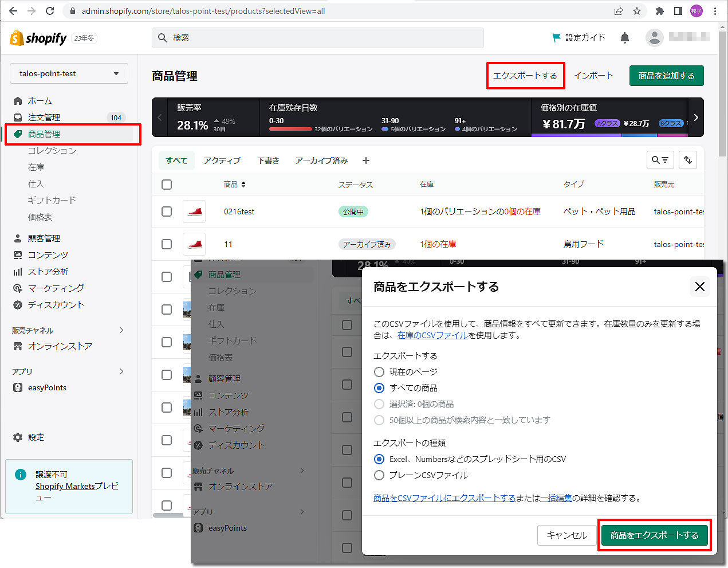The width and height of the screenshot is (728, 568).
Task: Open the talos-point-test store dropdown
Action: pos(69,73)
